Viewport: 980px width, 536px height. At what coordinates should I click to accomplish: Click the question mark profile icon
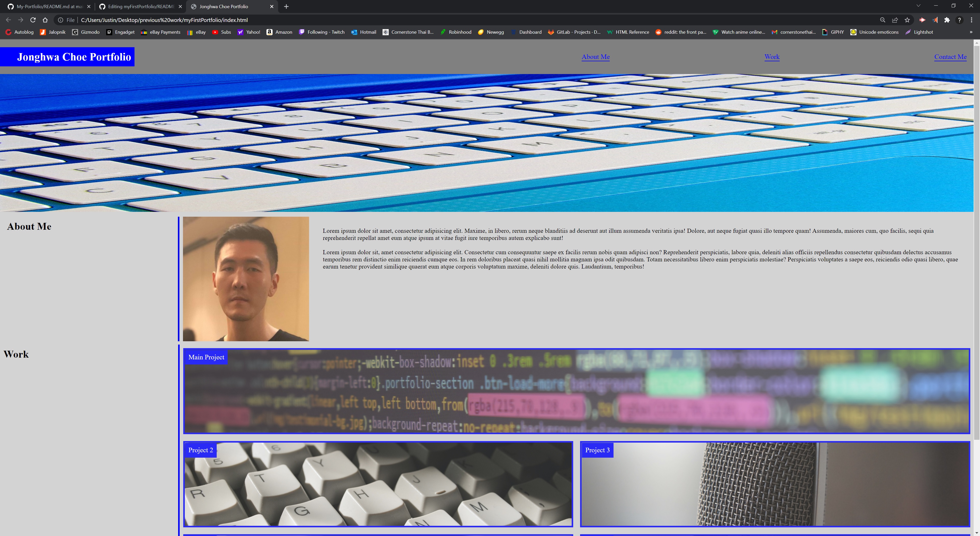pos(960,20)
